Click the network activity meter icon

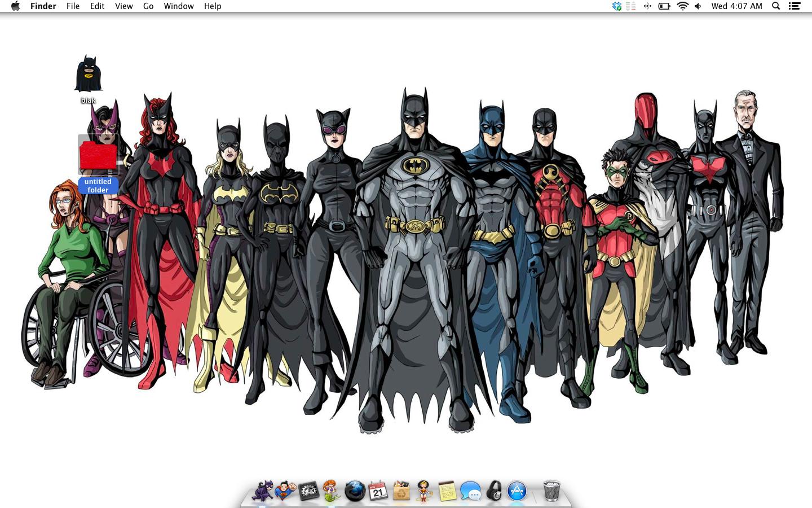[631, 6]
